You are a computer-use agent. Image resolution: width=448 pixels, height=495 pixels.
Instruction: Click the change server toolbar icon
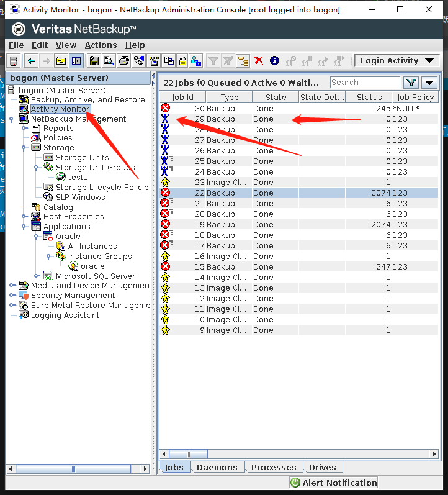14,61
